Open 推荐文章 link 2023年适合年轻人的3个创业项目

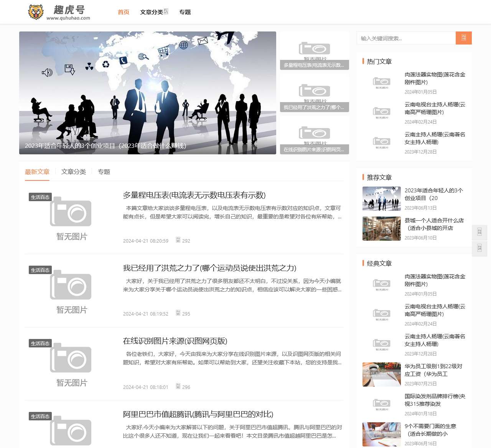[434, 194]
